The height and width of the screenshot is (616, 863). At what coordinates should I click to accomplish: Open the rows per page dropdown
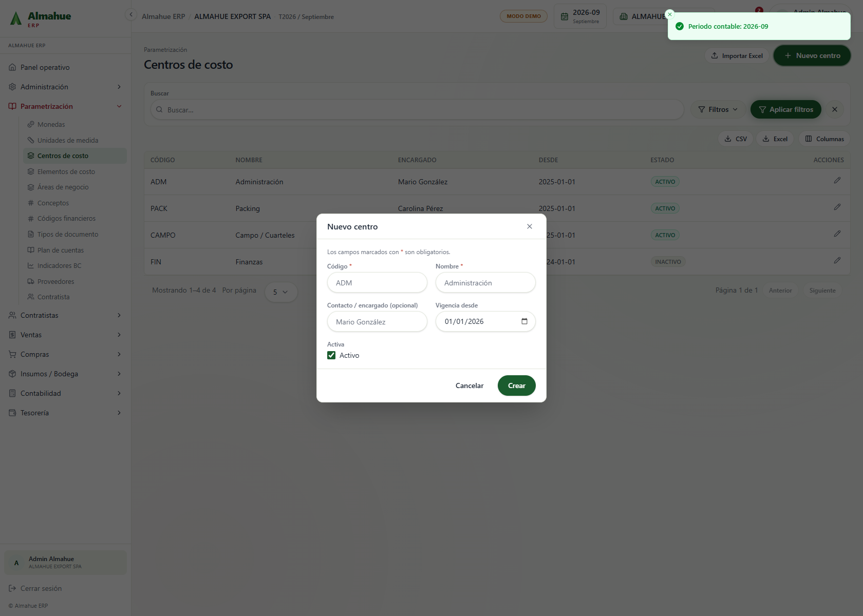tap(281, 292)
